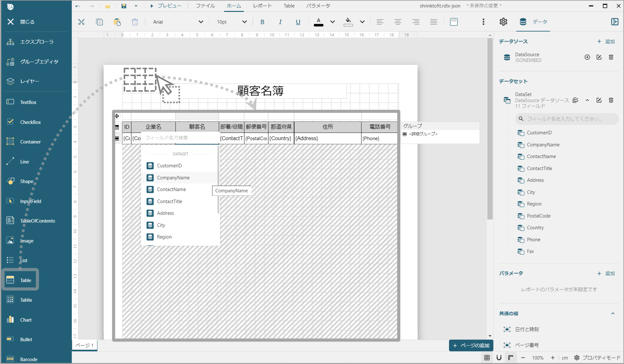The height and width of the screenshot is (364, 624).
Task: Open the エクスプローラ panel
Action: click(x=30, y=42)
